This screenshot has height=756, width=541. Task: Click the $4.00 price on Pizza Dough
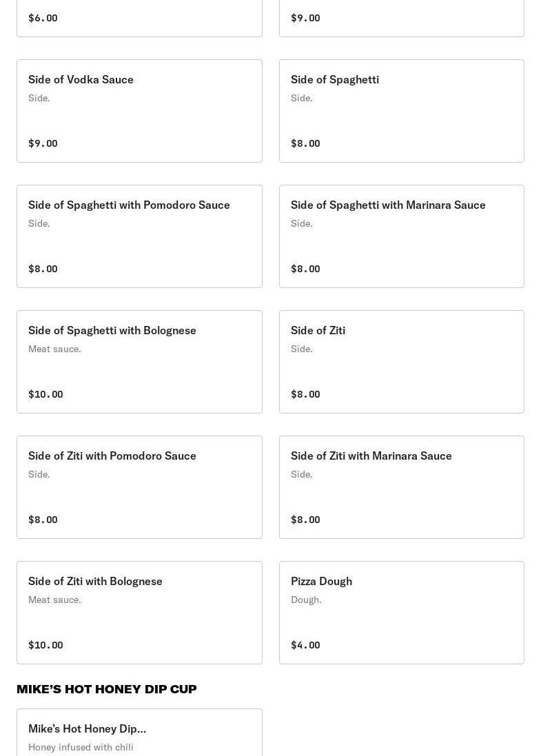[305, 645]
